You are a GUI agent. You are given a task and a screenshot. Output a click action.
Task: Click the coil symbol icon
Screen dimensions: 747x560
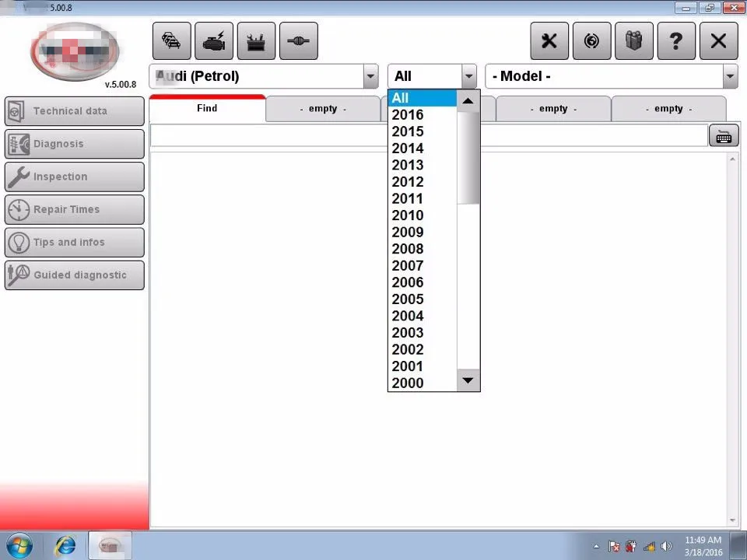click(591, 40)
